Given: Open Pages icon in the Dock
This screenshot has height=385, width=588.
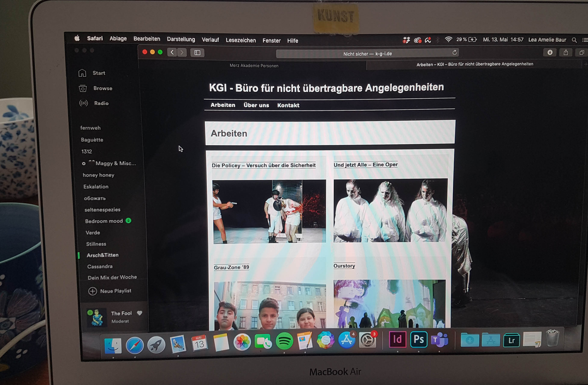Looking at the screenshot, I should (305, 341).
